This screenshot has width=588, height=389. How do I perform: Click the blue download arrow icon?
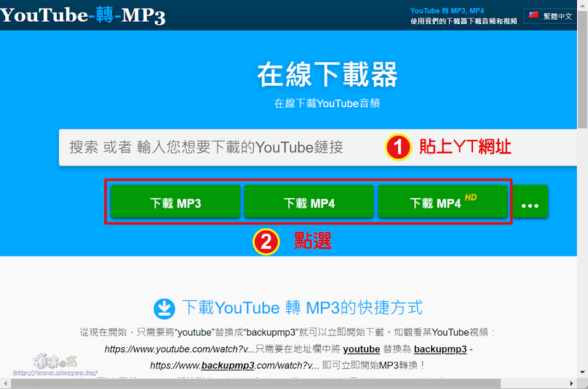164,309
